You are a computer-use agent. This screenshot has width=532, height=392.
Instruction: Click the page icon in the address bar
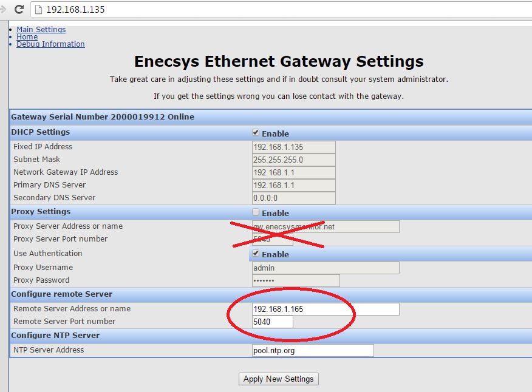pos(39,10)
